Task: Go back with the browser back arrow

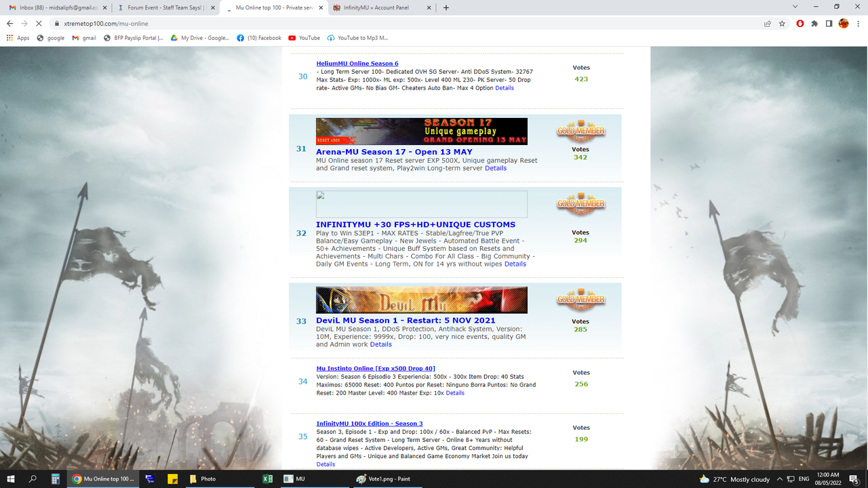Action: click(9, 23)
